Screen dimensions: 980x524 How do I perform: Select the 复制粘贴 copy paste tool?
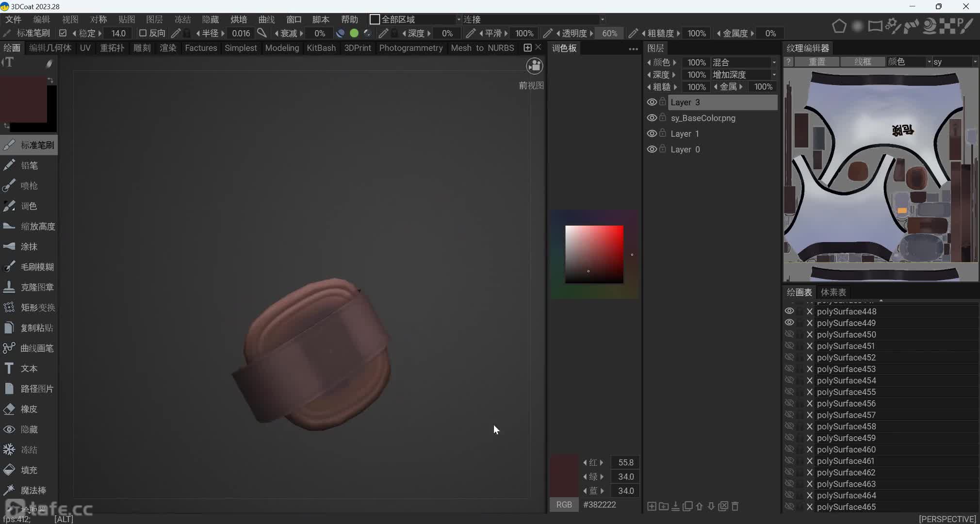[x=29, y=328]
